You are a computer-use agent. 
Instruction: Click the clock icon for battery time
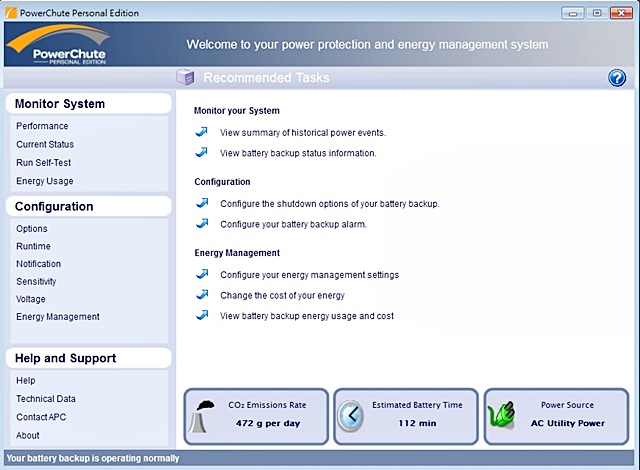tap(351, 416)
